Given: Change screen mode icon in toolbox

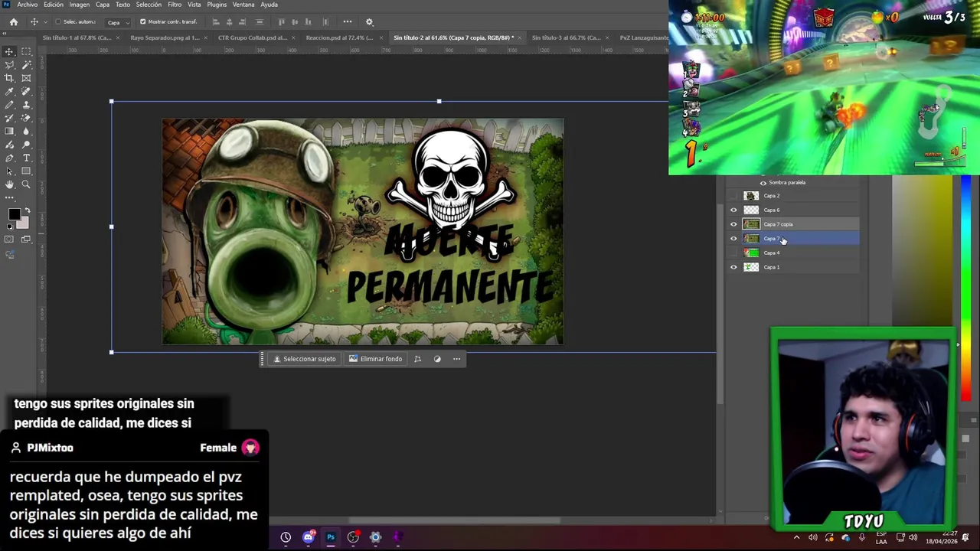Looking at the screenshot, I should 26,240.
